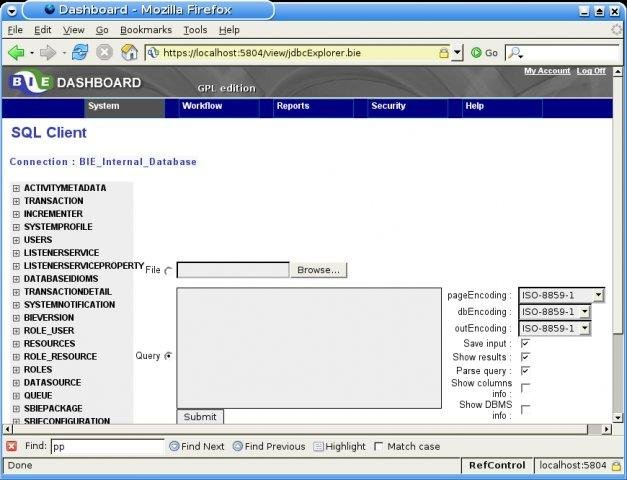This screenshot has width=627, height=480.
Task: Click the Find Previous icon
Action: [238, 446]
